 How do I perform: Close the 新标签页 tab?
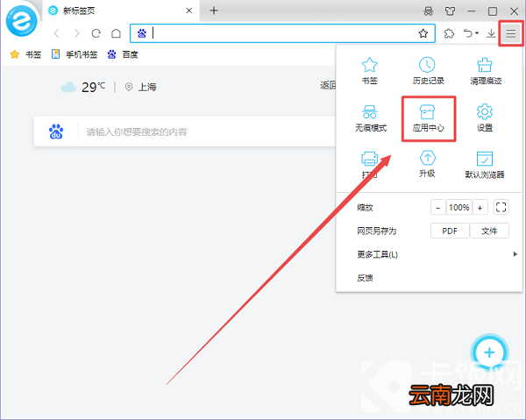pos(188,11)
